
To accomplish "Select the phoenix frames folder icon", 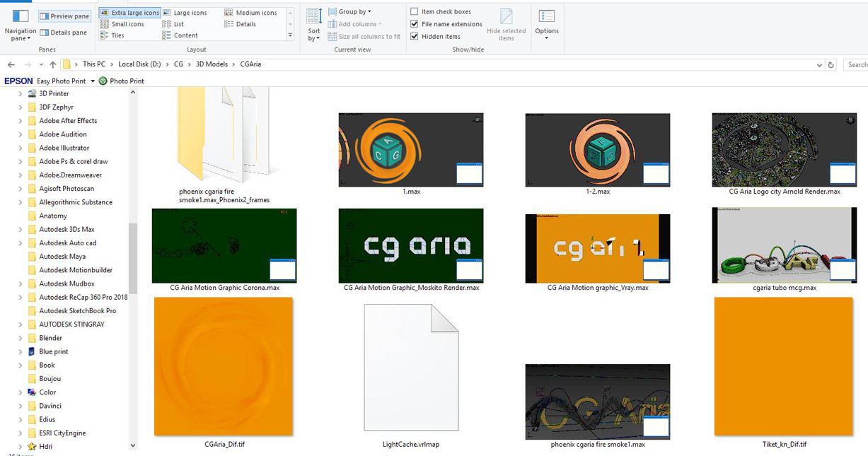I will [224, 134].
